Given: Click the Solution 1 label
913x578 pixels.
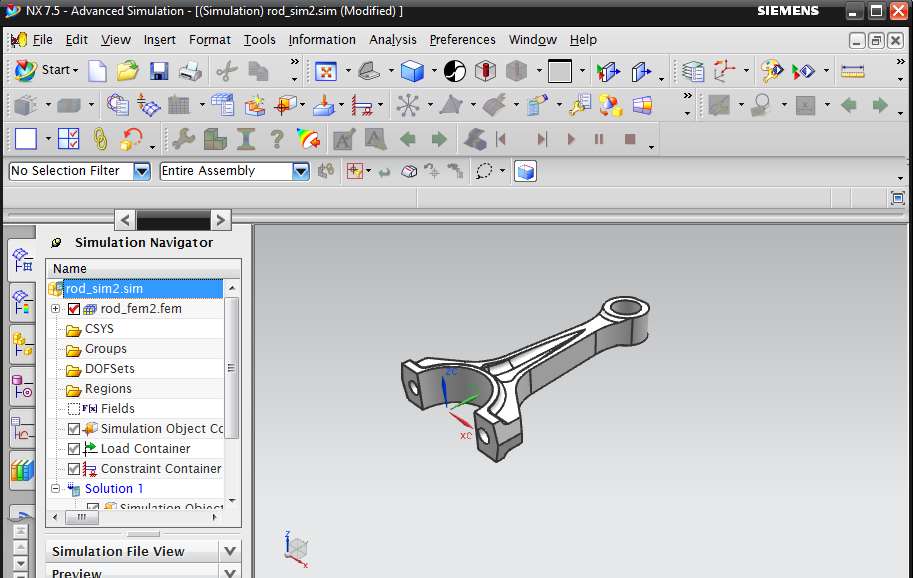Looking at the screenshot, I should click(114, 488).
